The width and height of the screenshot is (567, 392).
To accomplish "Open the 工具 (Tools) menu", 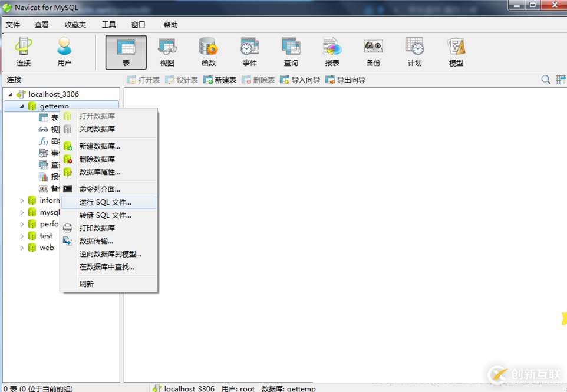I will point(109,25).
